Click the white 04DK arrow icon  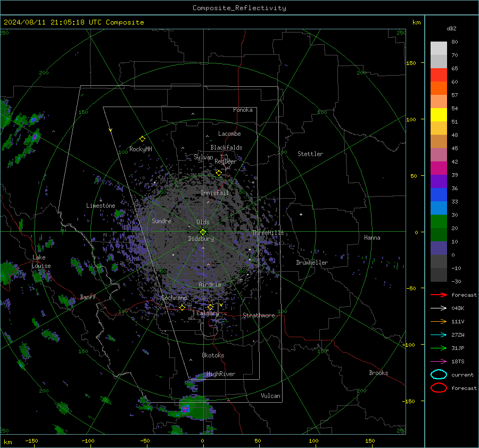439,308
